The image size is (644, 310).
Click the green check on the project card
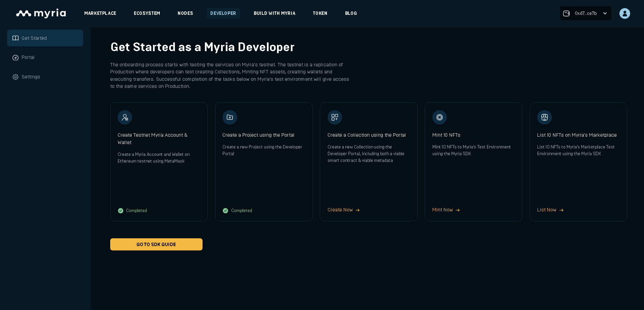225,211
